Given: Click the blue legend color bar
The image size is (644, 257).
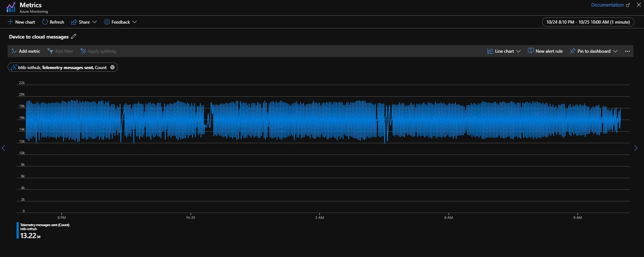Looking at the screenshot, I should click(x=17, y=230).
